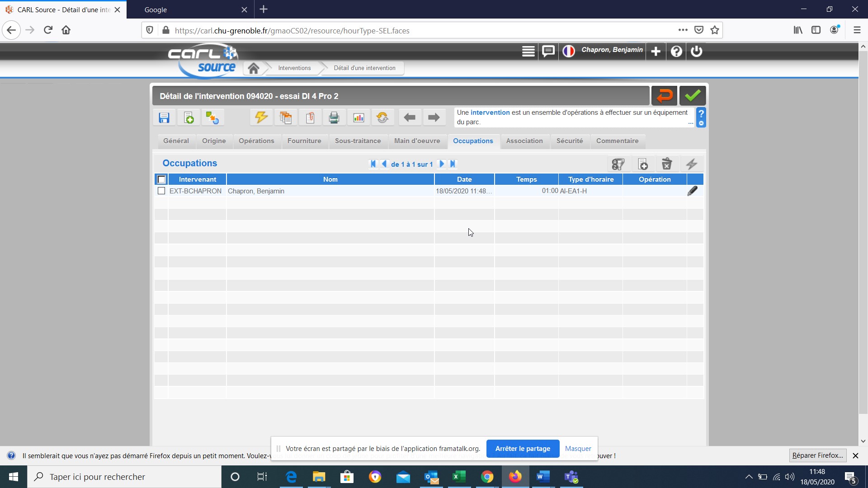Toggle the select-all checkbox in table header

(161, 179)
